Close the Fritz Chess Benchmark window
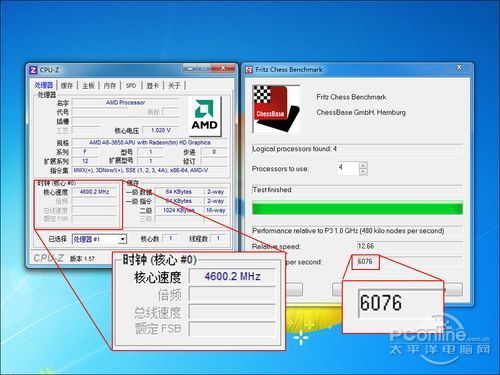Image resolution: width=500 pixels, height=375 pixels. tap(459, 67)
